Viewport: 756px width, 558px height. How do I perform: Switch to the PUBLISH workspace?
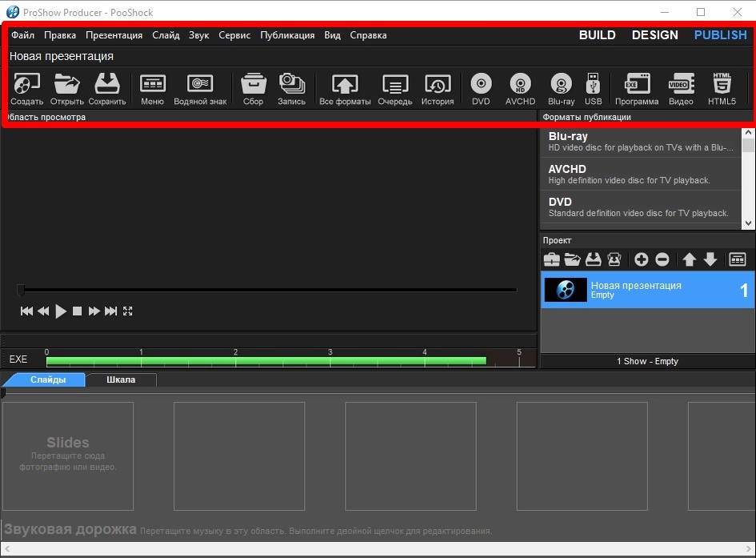720,35
